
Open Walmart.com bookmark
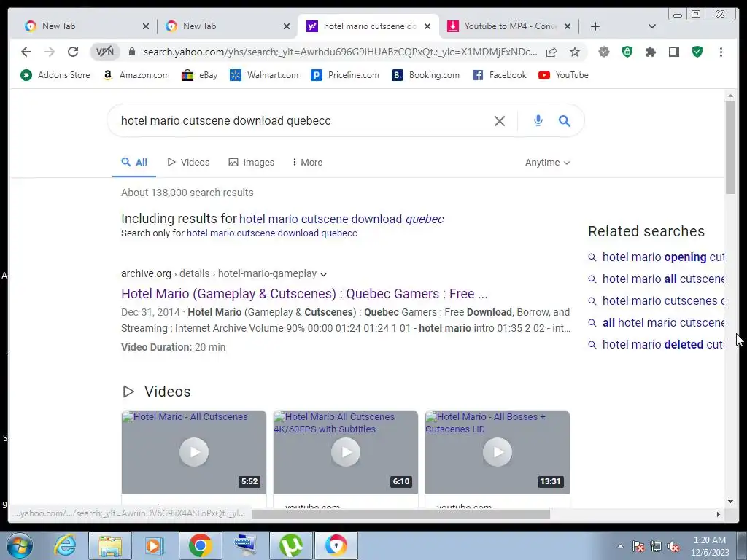pyautogui.click(x=264, y=75)
